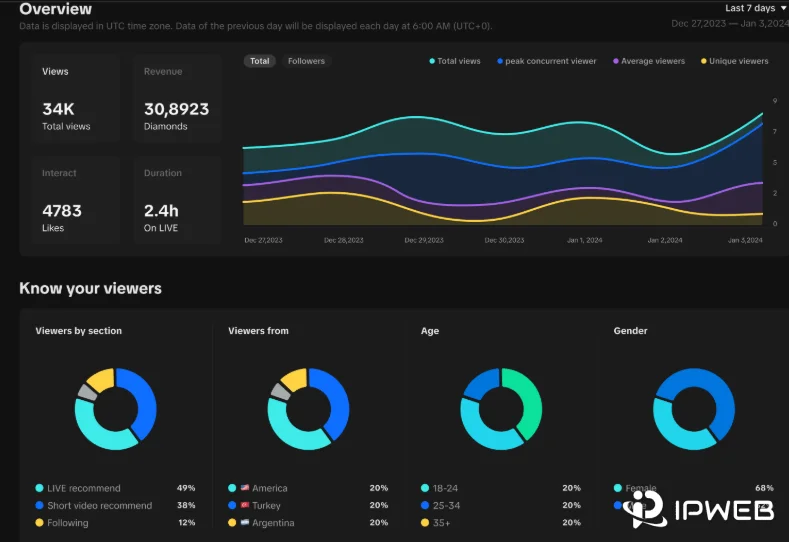
Task: Click the LIVE recommend color dot
Action: [x=39, y=488]
